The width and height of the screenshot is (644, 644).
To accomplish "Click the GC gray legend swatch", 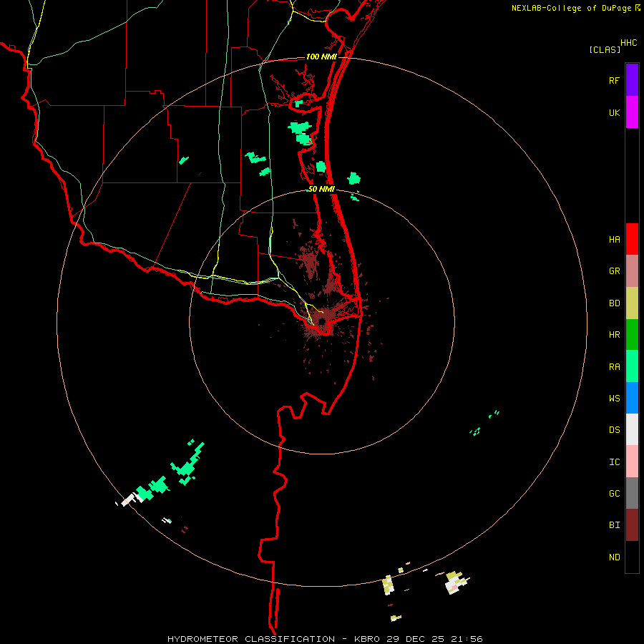I will tap(632, 493).
